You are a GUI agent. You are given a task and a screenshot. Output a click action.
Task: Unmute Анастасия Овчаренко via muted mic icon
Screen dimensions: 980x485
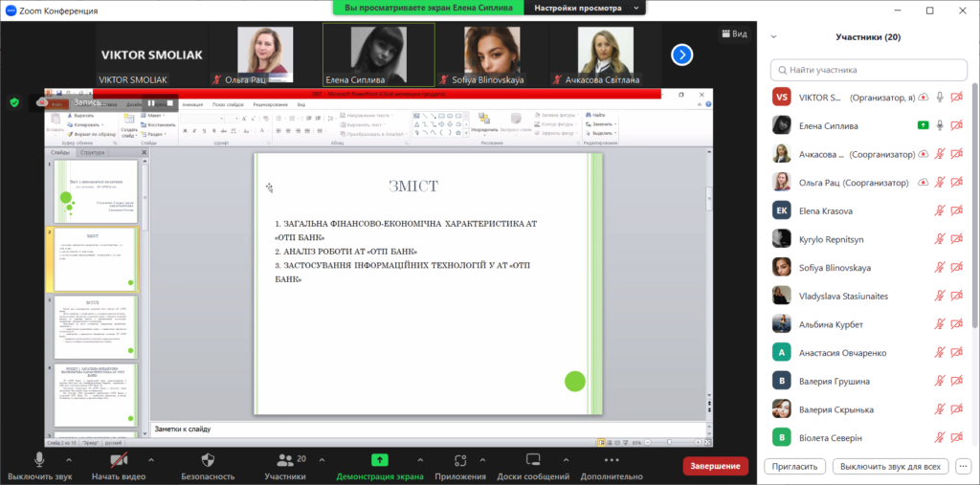940,353
